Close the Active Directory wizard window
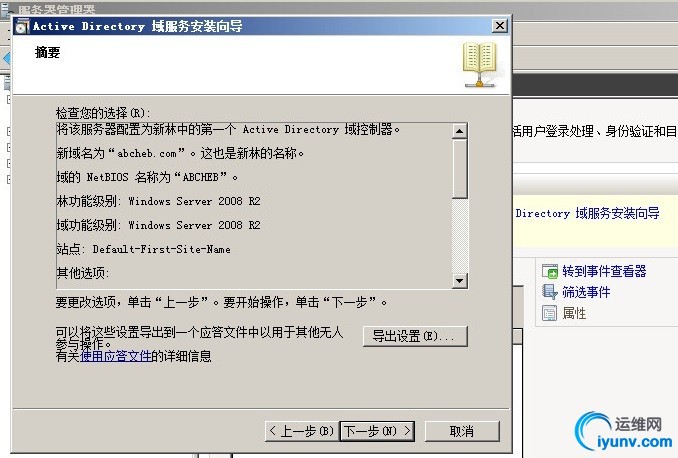 pyautogui.click(x=500, y=26)
